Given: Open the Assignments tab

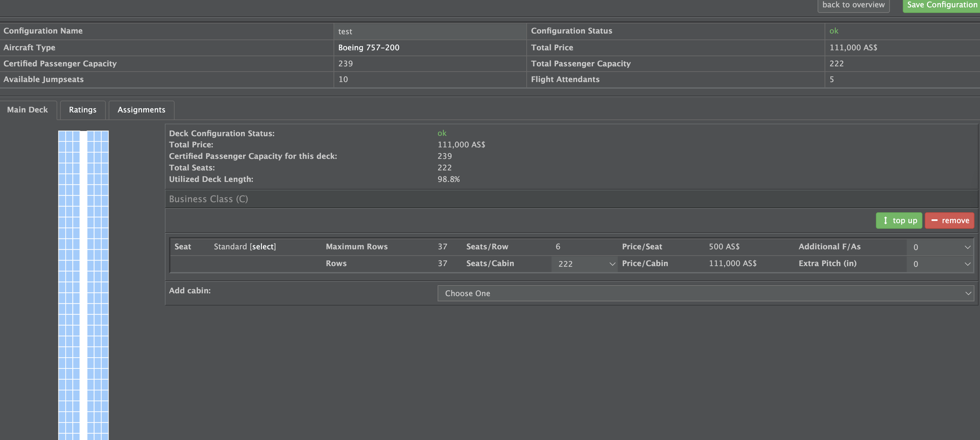Looking at the screenshot, I should point(141,110).
